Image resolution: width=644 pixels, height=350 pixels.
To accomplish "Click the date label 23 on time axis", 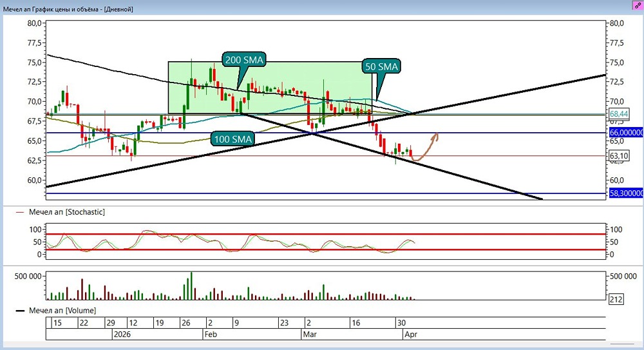I will 284,323.
